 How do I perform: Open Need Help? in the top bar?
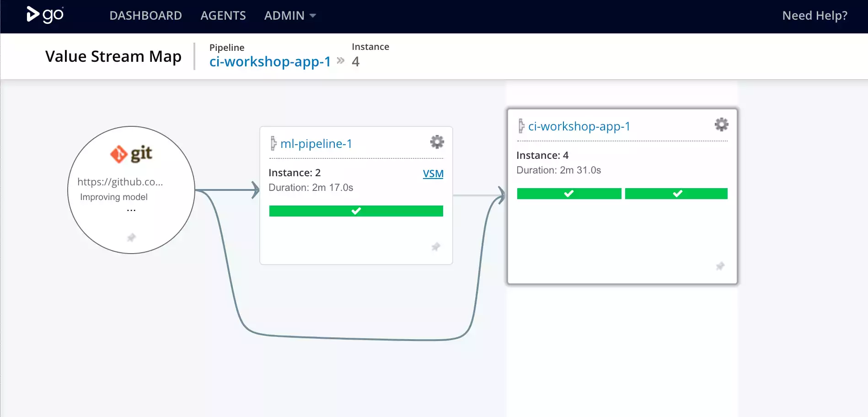pyautogui.click(x=814, y=15)
